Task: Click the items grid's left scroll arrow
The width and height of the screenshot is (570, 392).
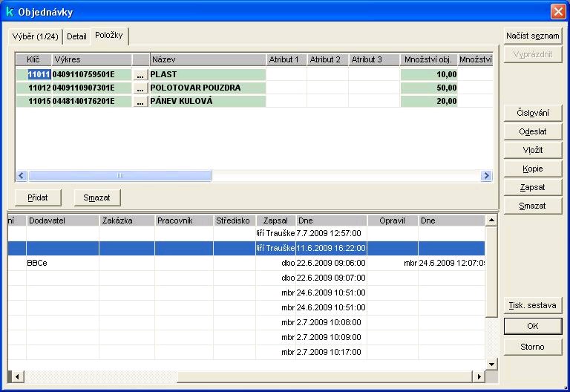Action: coord(22,176)
